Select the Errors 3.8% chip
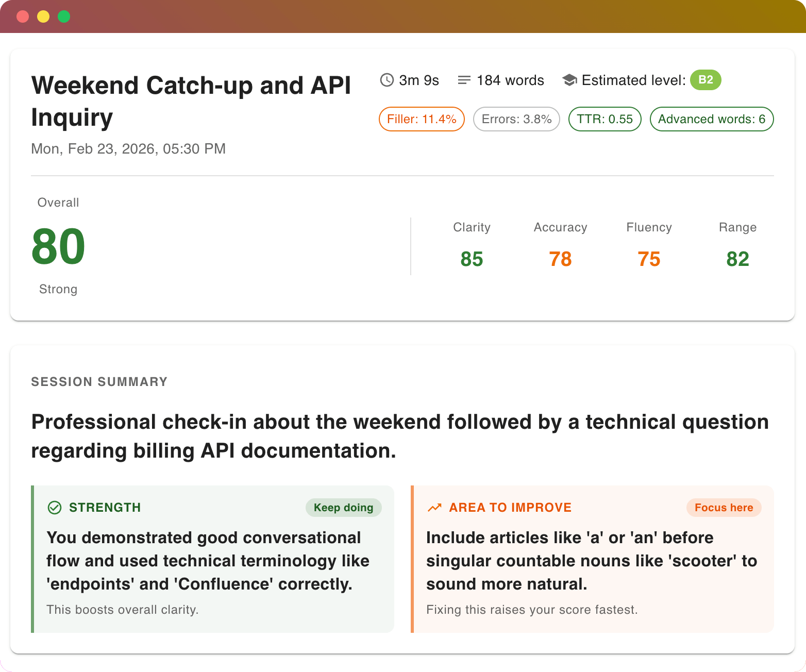 516,119
